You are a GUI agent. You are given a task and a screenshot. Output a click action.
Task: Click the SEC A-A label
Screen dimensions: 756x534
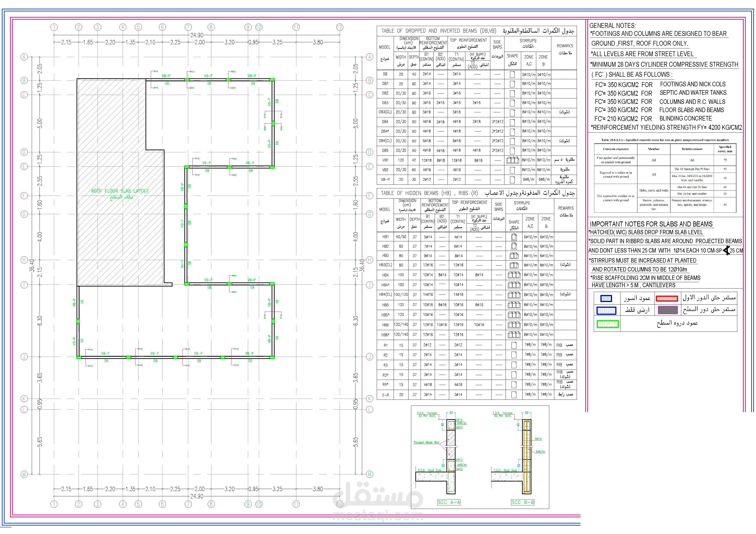[449, 502]
